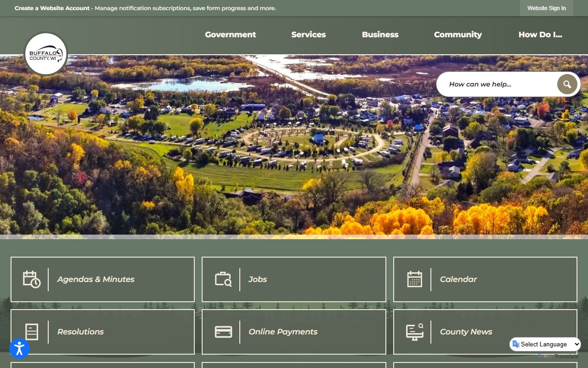Click the County News monitor icon
588x368 pixels.
pyautogui.click(x=414, y=332)
